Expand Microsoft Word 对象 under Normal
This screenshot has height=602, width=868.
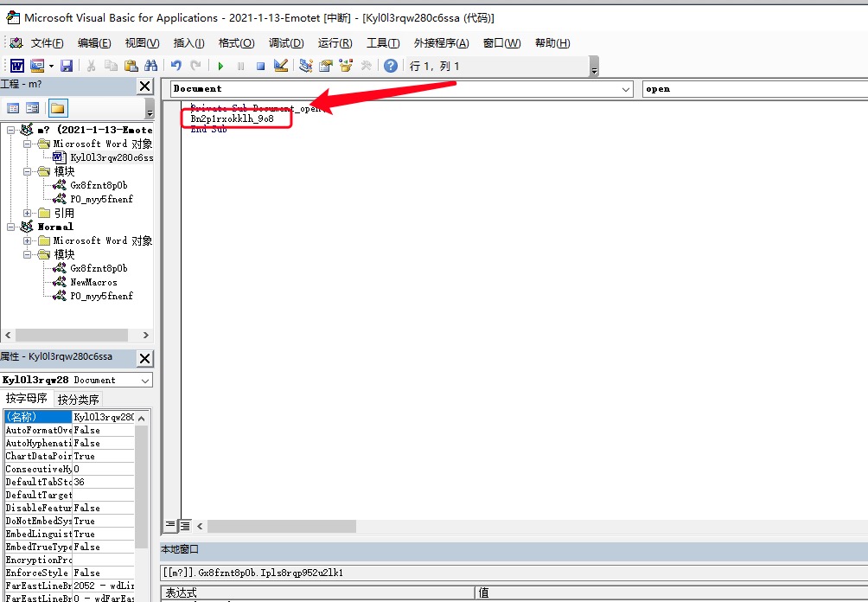pyautogui.click(x=27, y=241)
